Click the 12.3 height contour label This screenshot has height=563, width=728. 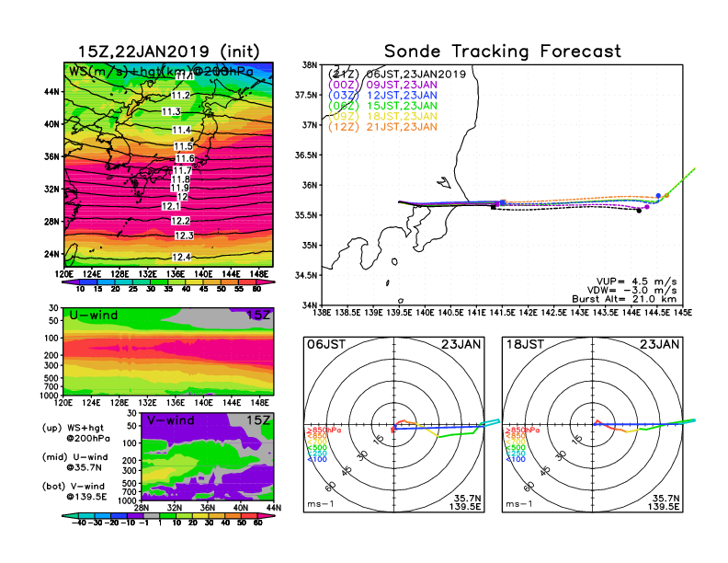[184, 236]
